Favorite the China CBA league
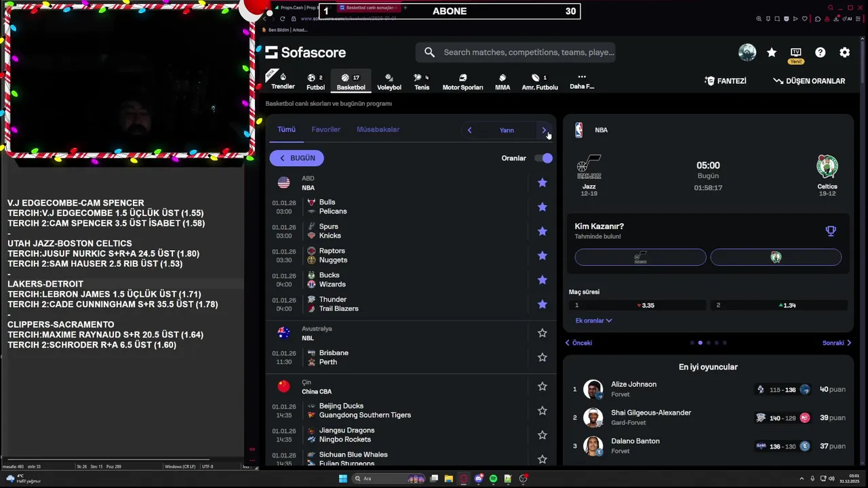Image resolution: width=868 pixels, height=488 pixels. [x=542, y=386]
